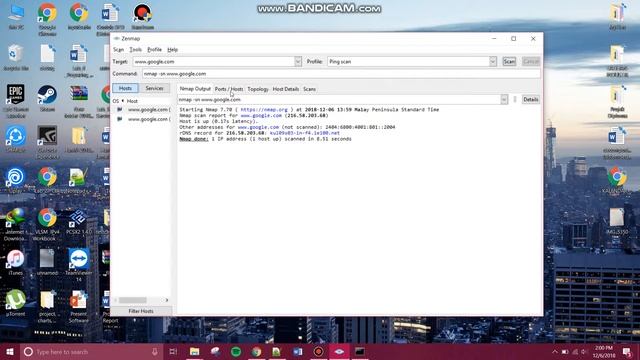The width and height of the screenshot is (640, 360).
Task: Select the second www.google.com host row
Action: [x=142, y=119]
